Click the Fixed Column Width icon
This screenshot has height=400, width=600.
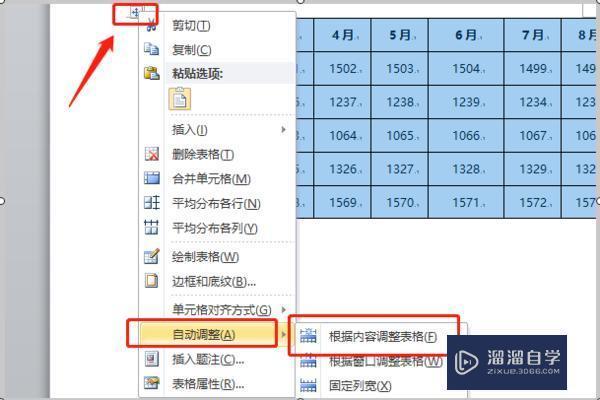point(308,385)
